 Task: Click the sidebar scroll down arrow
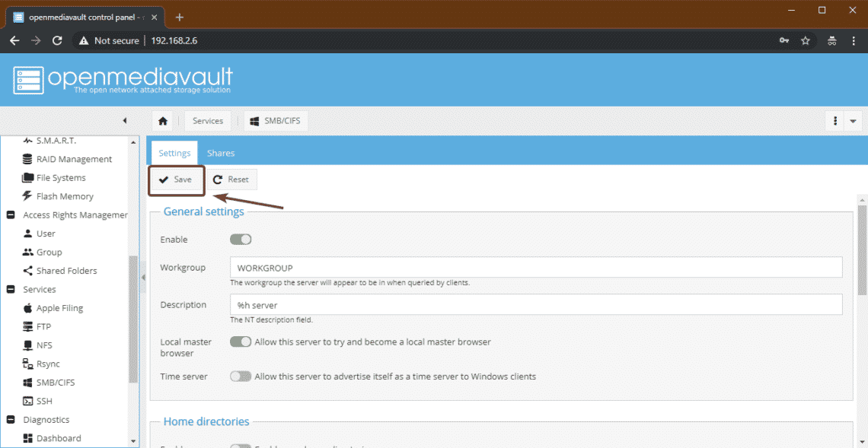click(133, 441)
